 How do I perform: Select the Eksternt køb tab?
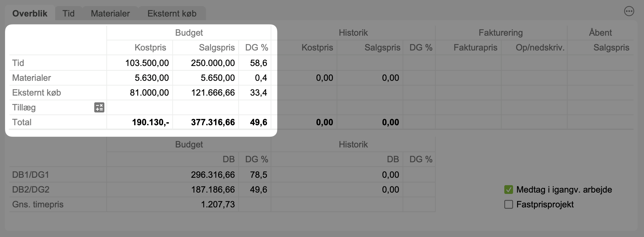pyautogui.click(x=172, y=13)
